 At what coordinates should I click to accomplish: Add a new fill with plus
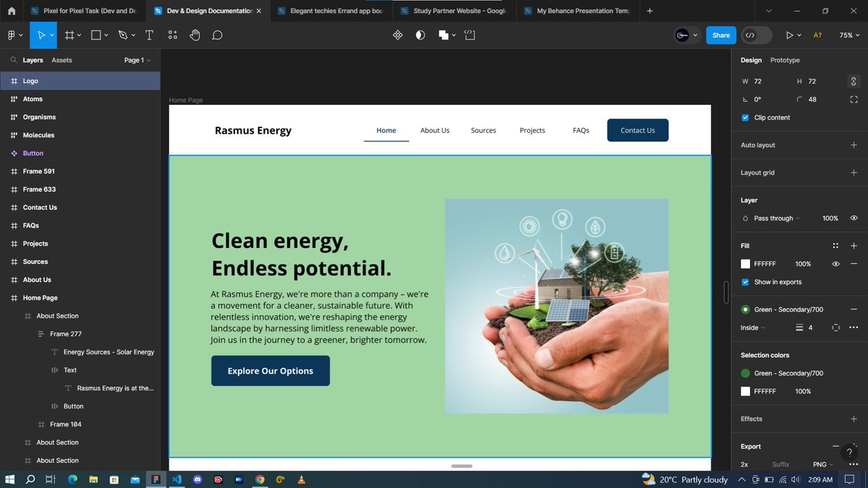click(x=854, y=246)
